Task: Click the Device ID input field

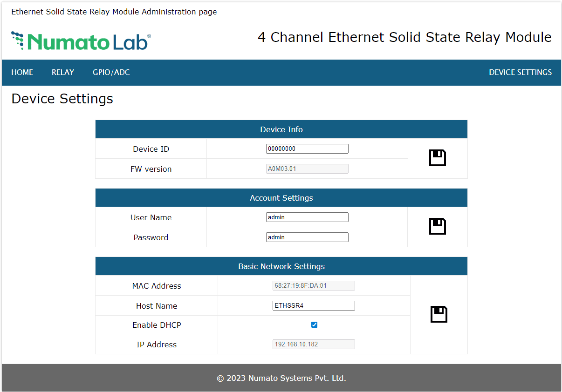Action: click(x=307, y=149)
